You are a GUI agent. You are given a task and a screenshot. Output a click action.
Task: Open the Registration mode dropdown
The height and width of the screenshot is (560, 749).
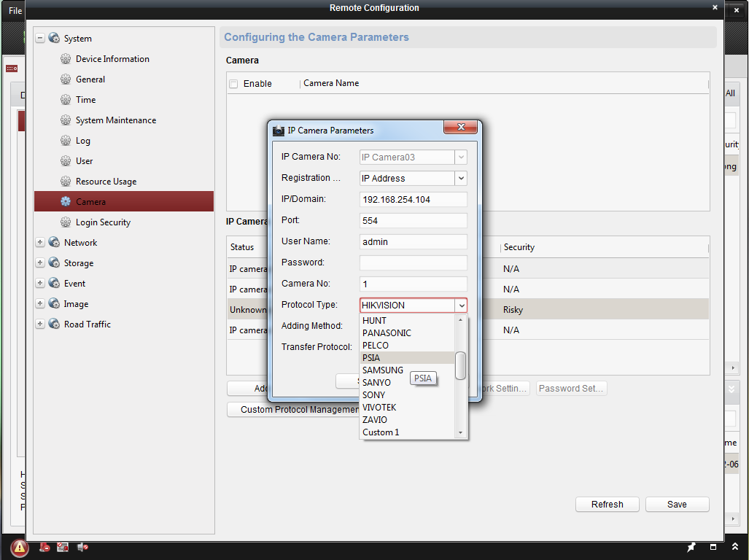(x=460, y=178)
